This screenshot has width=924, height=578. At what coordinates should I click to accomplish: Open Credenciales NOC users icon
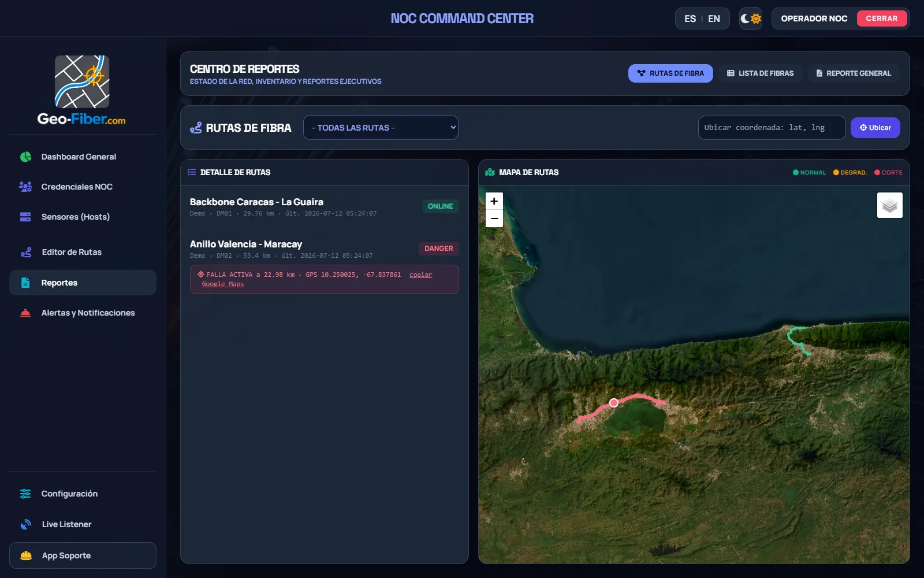tap(25, 187)
